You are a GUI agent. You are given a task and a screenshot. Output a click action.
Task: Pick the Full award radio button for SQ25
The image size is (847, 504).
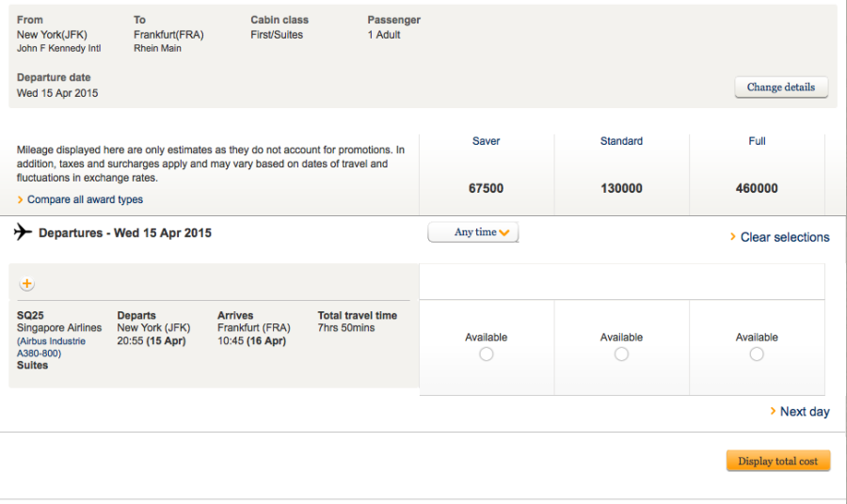757,354
